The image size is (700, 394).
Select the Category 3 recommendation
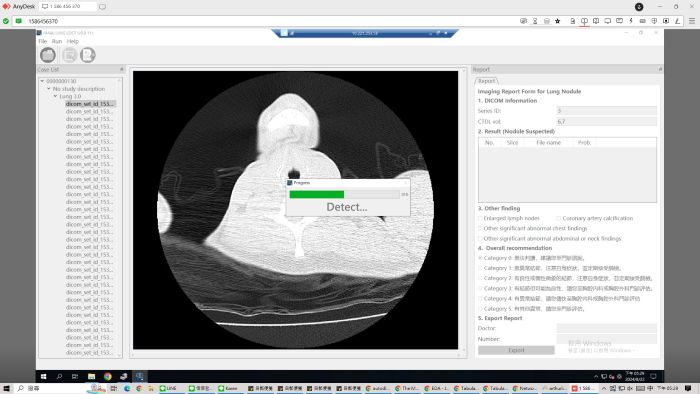481,289
